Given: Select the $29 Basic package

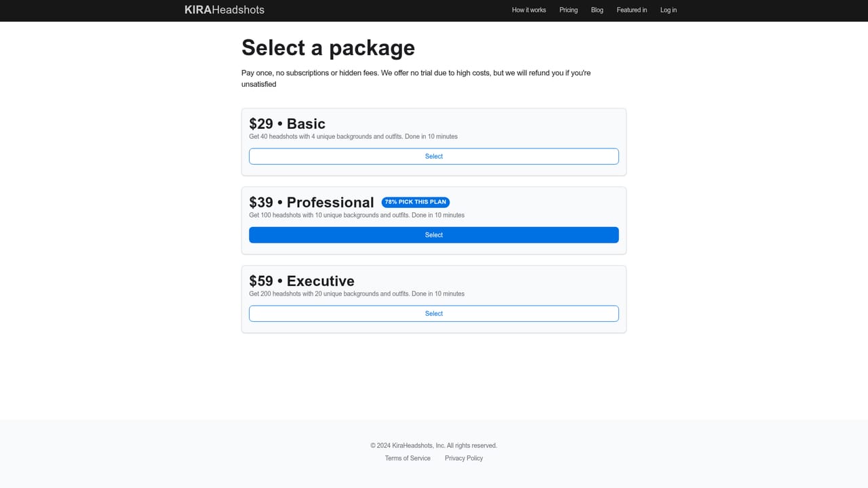Looking at the screenshot, I should pos(434,157).
